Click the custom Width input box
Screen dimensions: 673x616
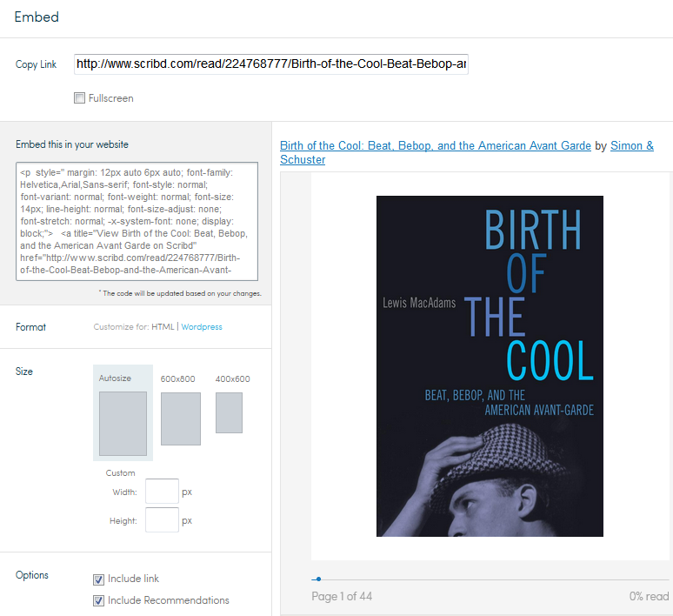(162, 491)
